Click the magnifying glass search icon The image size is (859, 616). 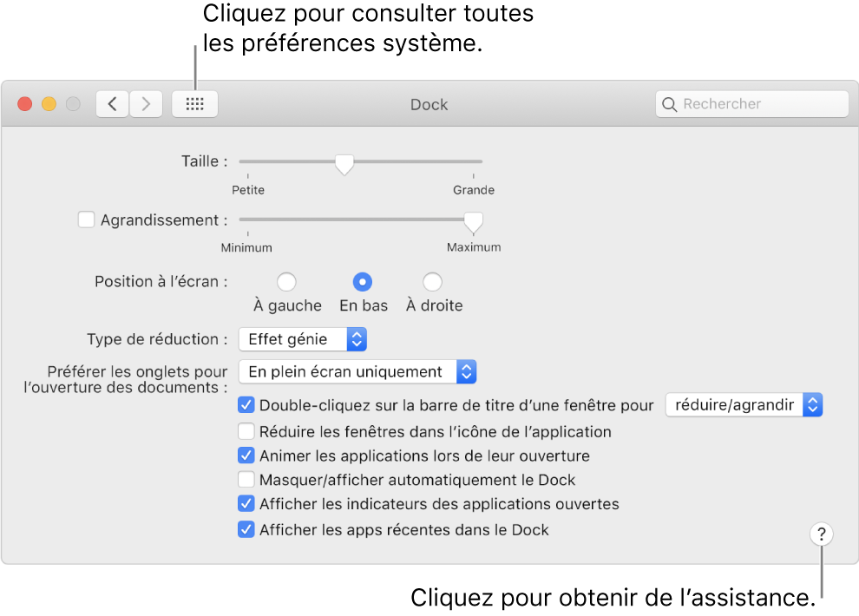point(670,104)
